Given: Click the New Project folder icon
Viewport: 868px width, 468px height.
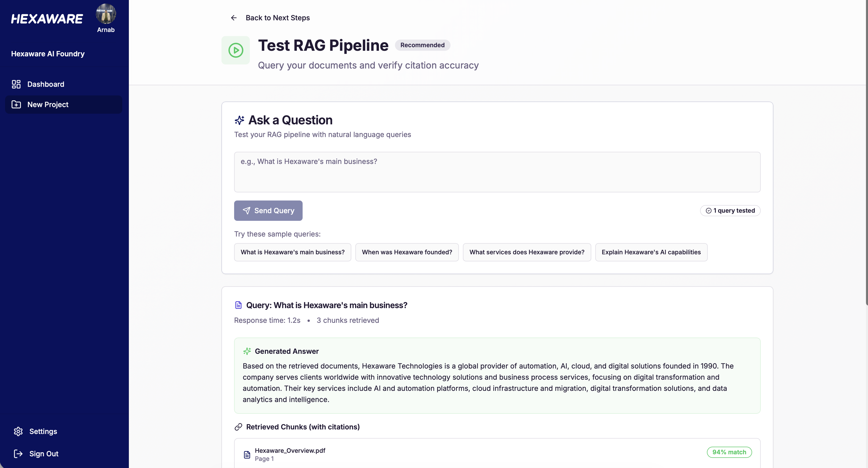Looking at the screenshot, I should click(16, 105).
